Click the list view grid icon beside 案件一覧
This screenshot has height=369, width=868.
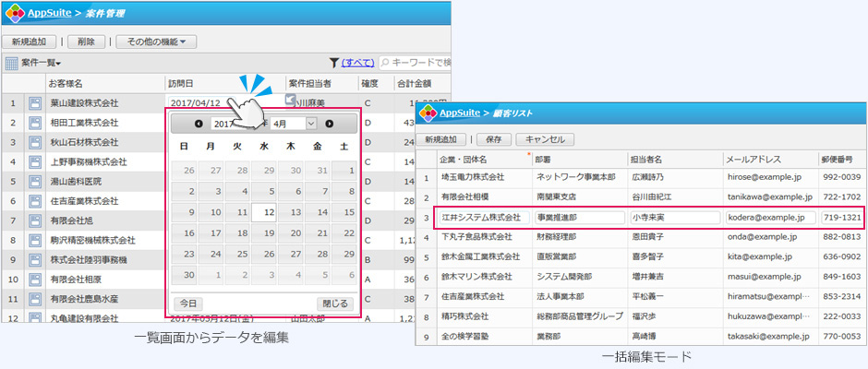tap(12, 64)
